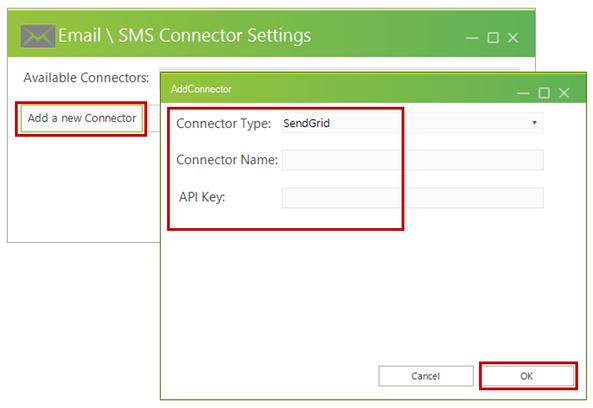Screen dimensions: 593x408
Task: Select the SendGrid value in Connector Type
Action: 307,123
